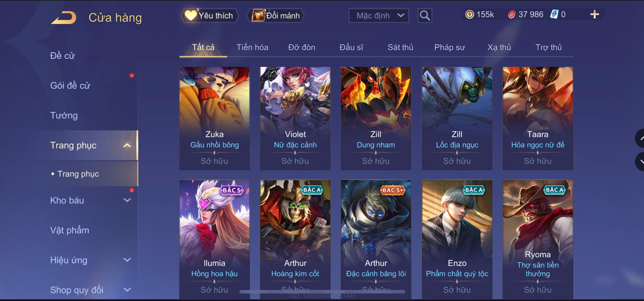Tap the red gem currency icon
Image resolution: width=644 pixels, height=301 pixels.
pyautogui.click(x=512, y=15)
